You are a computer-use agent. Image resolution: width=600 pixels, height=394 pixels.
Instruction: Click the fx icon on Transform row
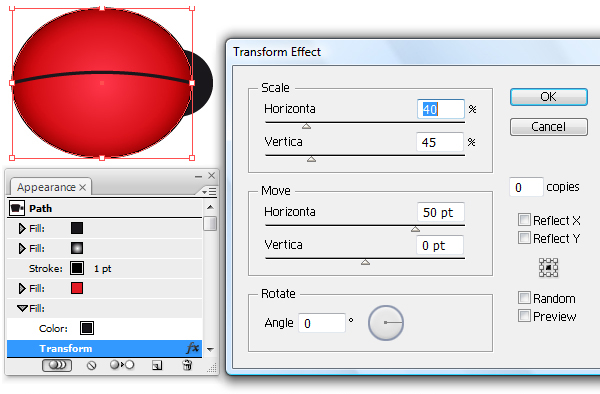coord(192,348)
